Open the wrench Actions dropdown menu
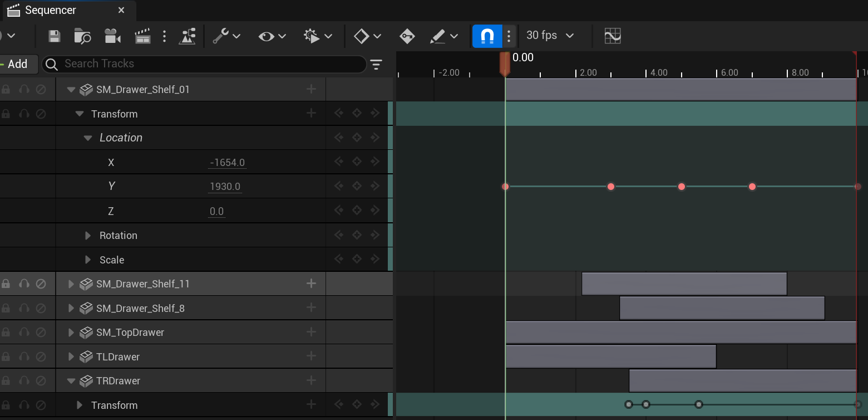868x420 pixels. click(226, 36)
